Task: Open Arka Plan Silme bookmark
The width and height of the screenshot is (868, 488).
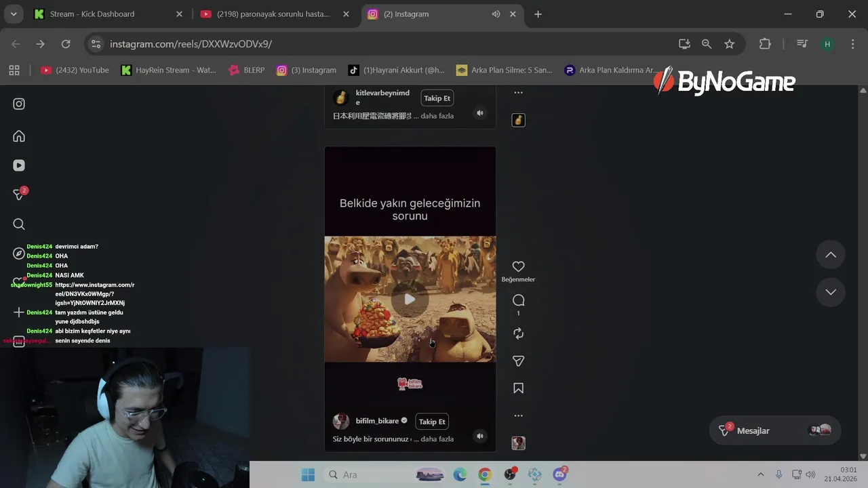Action: click(505, 70)
